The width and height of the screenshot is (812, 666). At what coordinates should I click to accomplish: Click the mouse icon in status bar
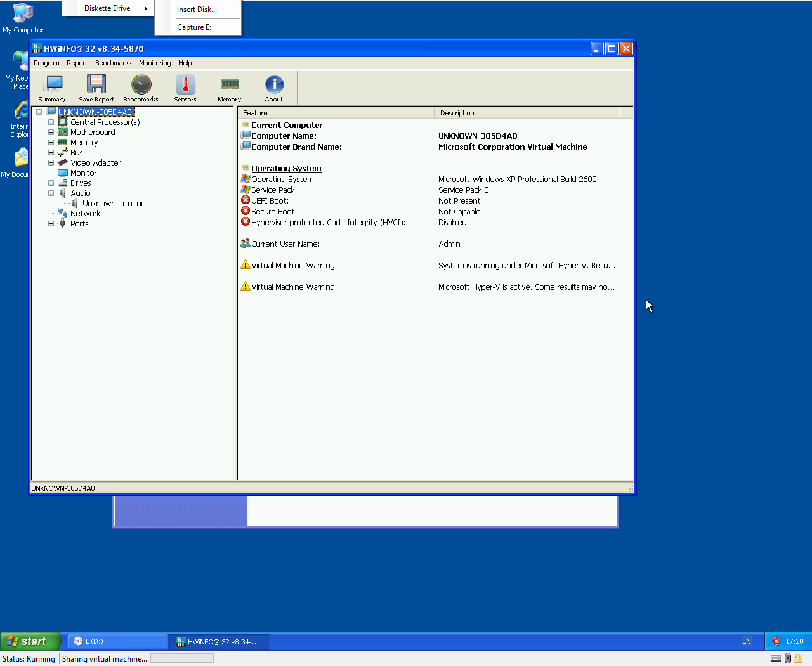point(788,658)
